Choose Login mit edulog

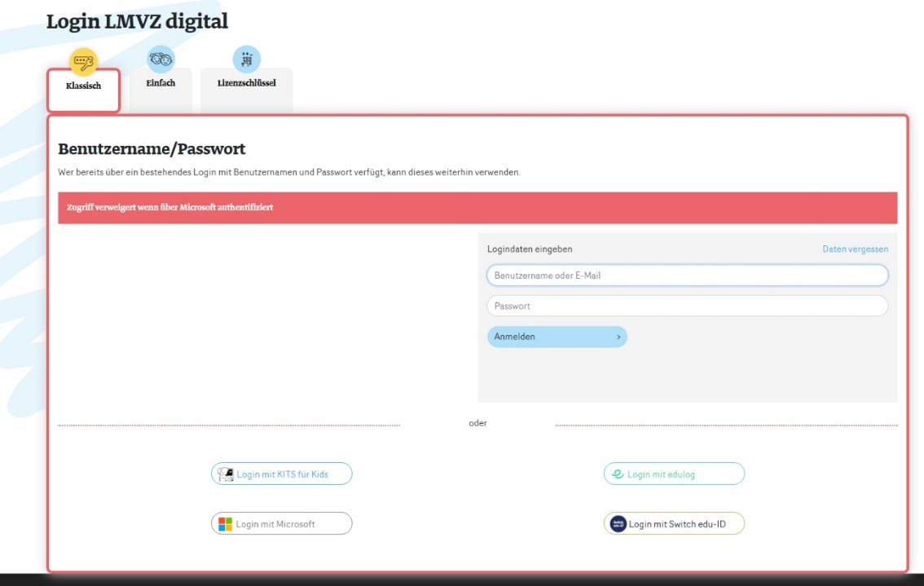tap(674, 474)
